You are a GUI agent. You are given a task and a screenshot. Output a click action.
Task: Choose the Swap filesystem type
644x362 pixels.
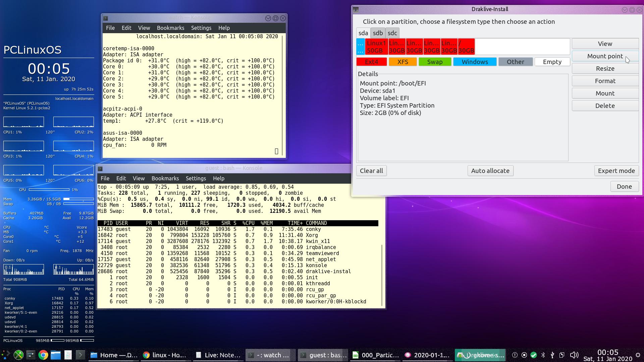[x=435, y=62]
